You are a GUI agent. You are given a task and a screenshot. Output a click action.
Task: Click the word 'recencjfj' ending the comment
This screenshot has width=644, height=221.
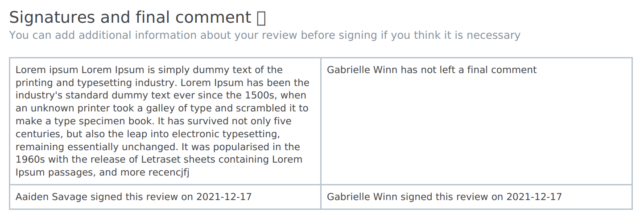[169, 172]
